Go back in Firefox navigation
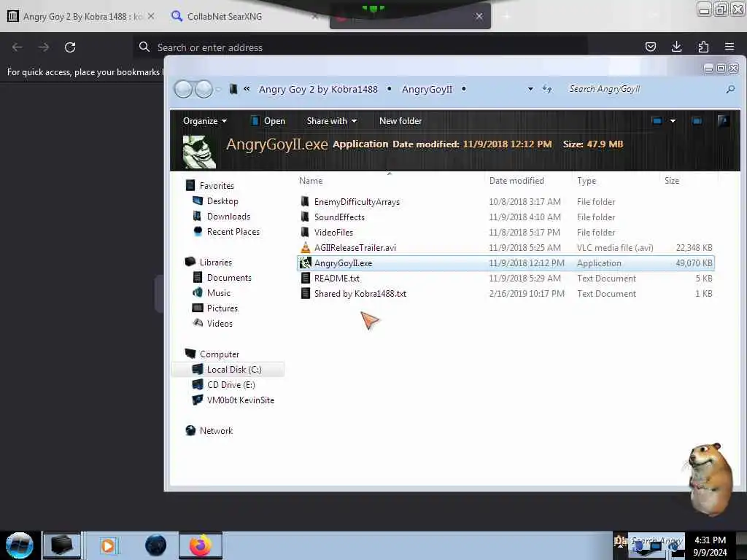The image size is (747, 560). click(x=18, y=47)
